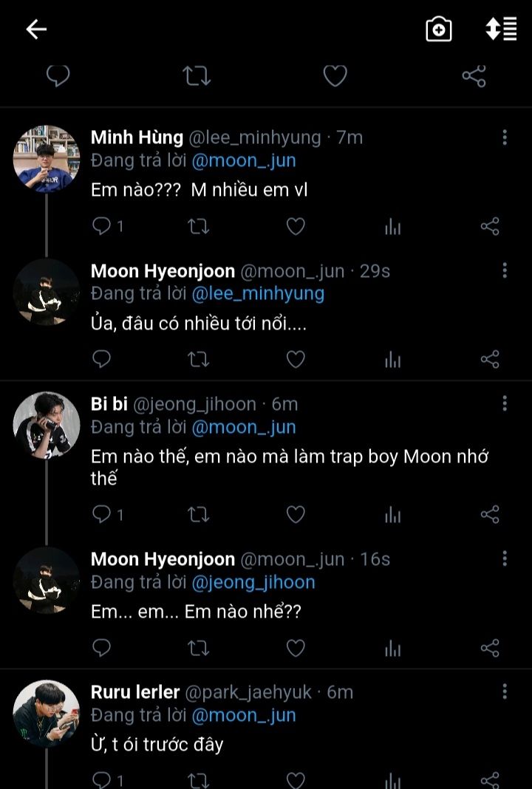Like Minh Hùng's reply

coord(296,226)
